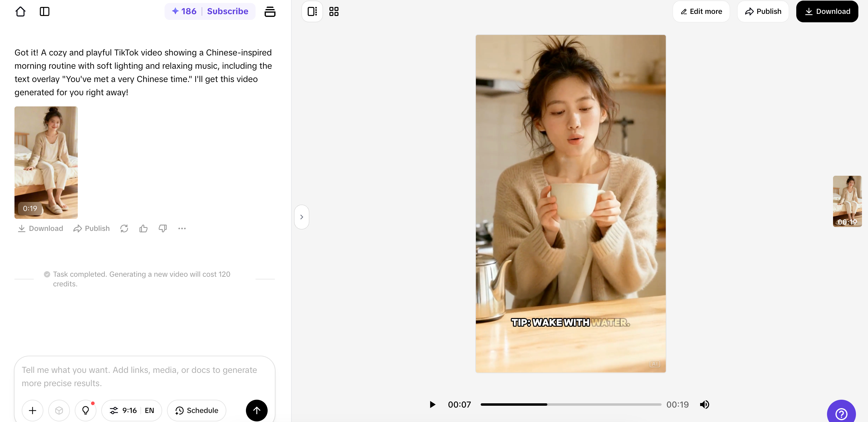This screenshot has height=422, width=868.
Task: Collapse the left chat panel
Action: tap(45, 11)
